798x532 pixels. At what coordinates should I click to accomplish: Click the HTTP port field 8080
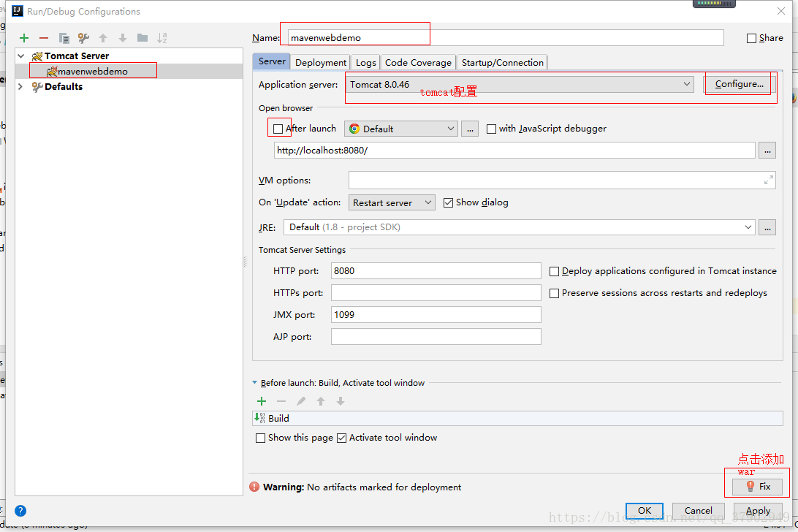click(x=436, y=271)
